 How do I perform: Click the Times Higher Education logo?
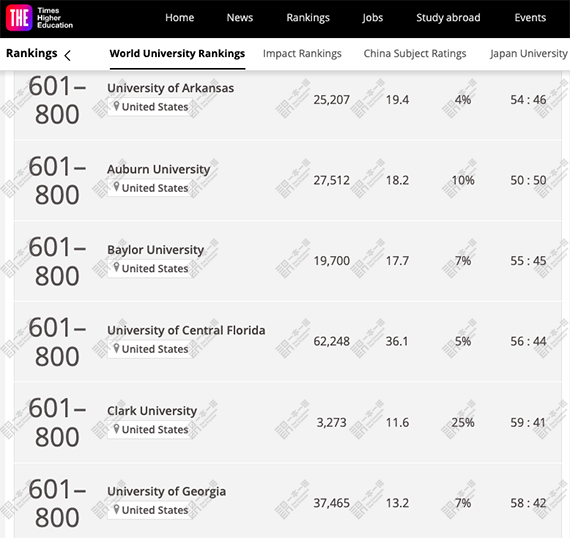point(40,18)
